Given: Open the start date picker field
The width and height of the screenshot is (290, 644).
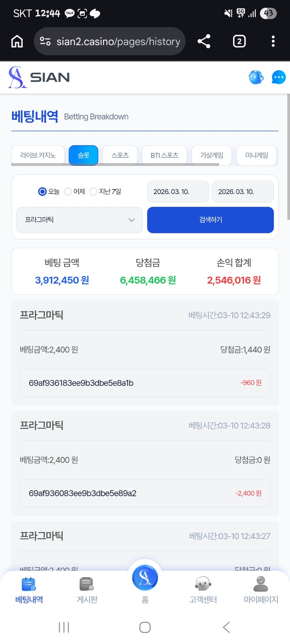Looking at the screenshot, I should coord(178,192).
